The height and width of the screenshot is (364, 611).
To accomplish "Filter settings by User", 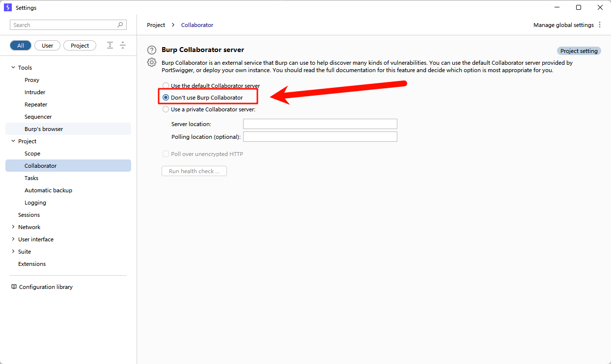I will [48, 46].
